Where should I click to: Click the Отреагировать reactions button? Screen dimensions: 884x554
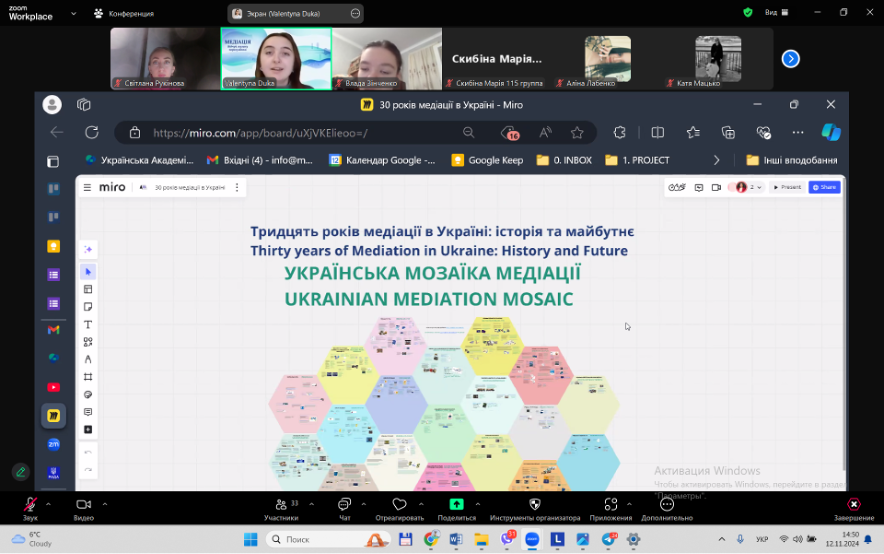tap(399, 508)
